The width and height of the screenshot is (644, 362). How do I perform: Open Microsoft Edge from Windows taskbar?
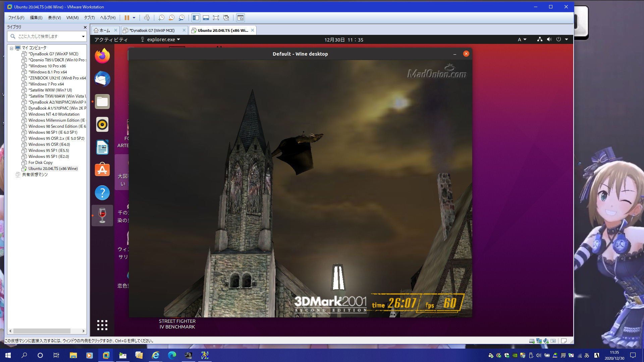tap(172, 355)
